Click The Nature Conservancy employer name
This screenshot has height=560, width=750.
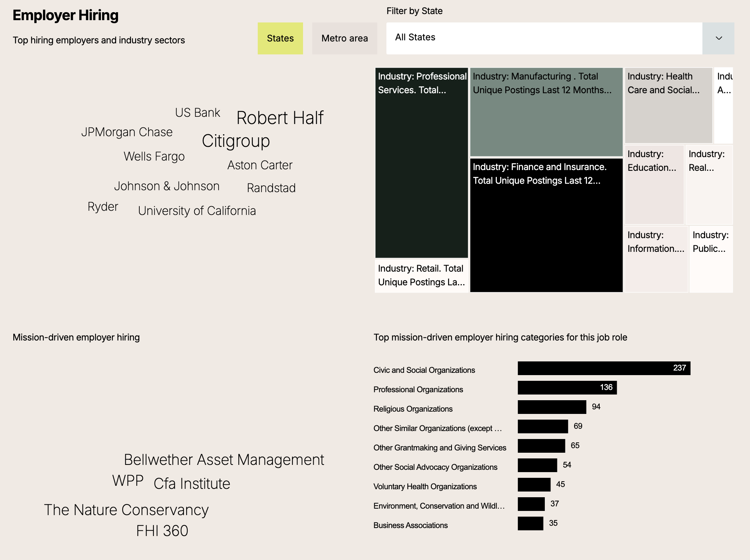[x=126, y=510]
